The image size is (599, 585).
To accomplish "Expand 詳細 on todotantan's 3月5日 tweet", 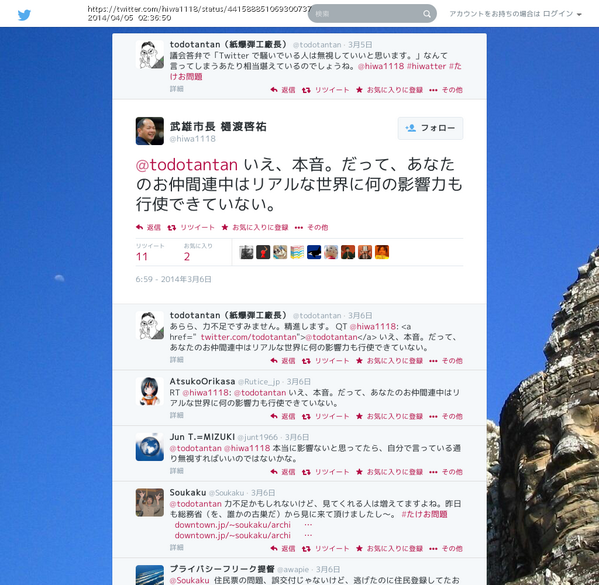I will [x=176, y=89].
